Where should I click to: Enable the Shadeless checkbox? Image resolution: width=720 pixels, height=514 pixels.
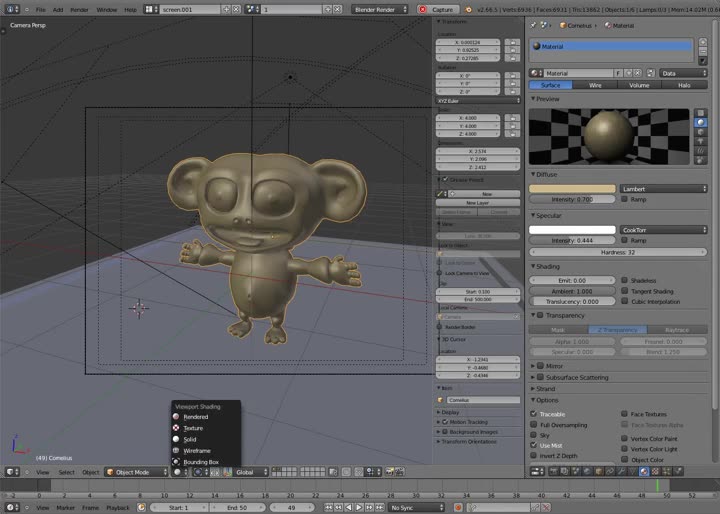pos(624,280)
